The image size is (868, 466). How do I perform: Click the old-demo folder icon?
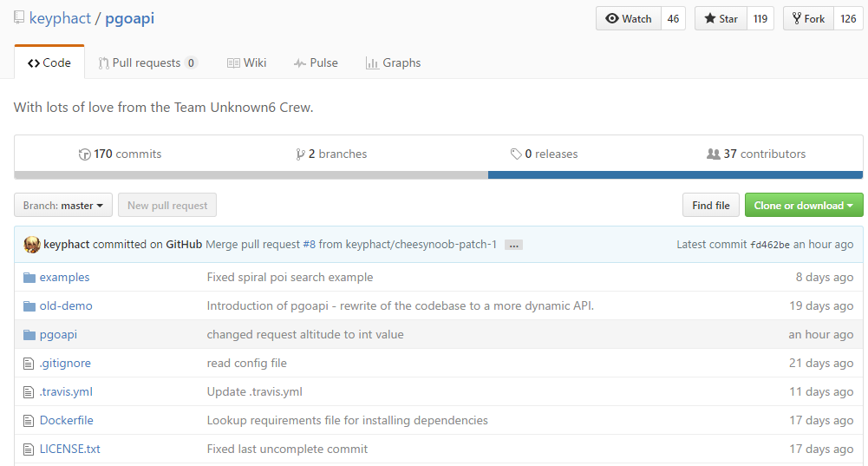point(29,306)
